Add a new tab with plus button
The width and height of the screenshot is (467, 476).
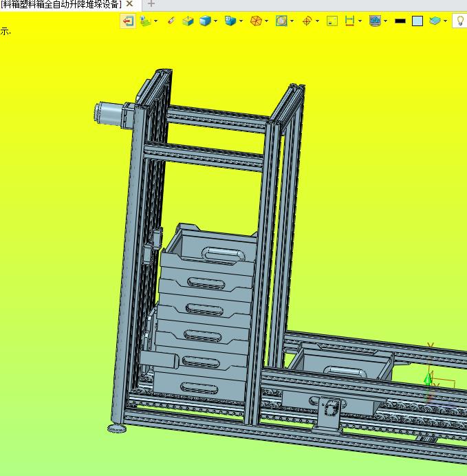point(151,4)
